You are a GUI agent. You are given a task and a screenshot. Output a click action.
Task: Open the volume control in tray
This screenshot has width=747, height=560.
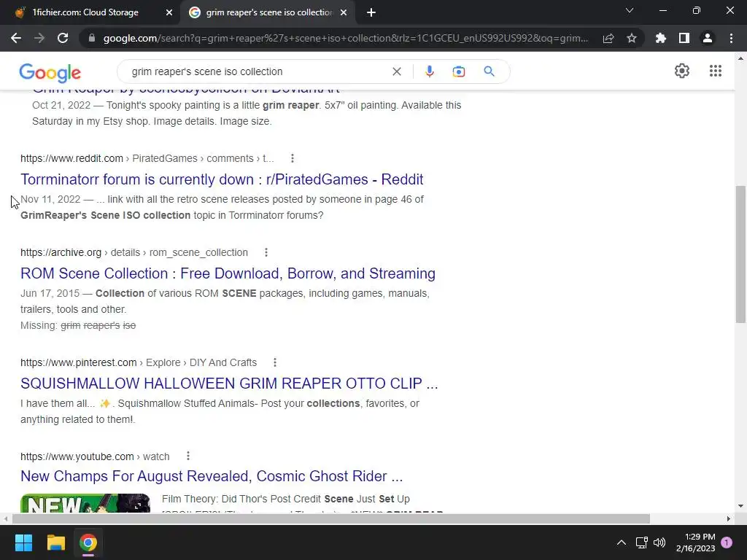coord(659,542)
